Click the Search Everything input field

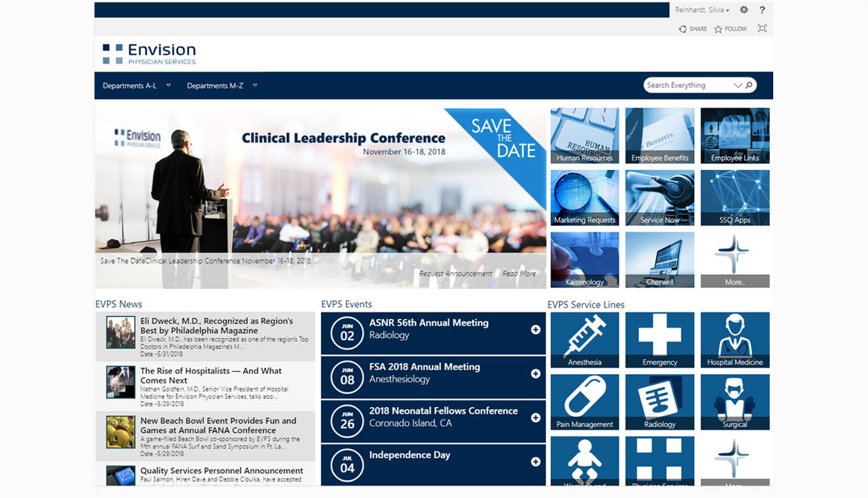point(689,85)
